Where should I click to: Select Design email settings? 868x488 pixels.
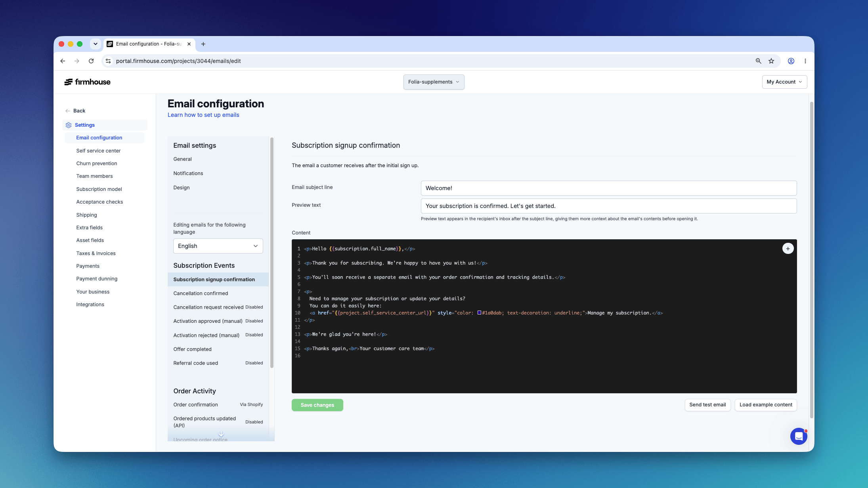(x=181, y=188)
